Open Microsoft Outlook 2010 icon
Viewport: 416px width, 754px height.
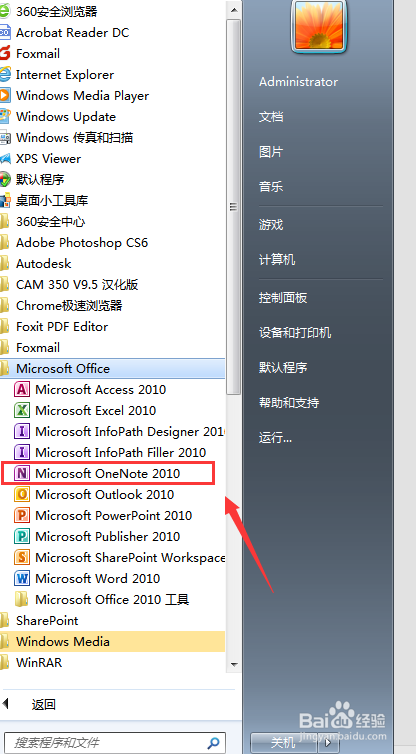pos(21,494)
